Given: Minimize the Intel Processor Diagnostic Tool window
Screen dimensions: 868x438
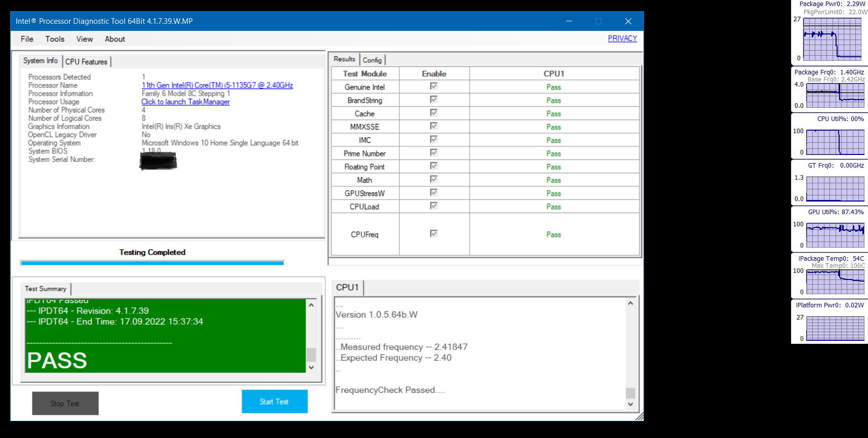Looking at the screenshot, I should [569, 21].
